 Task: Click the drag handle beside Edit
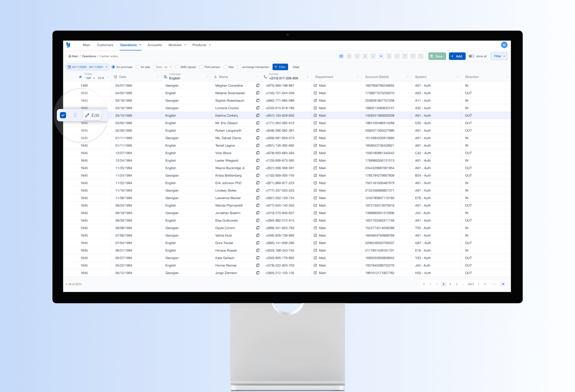[75, 115]
